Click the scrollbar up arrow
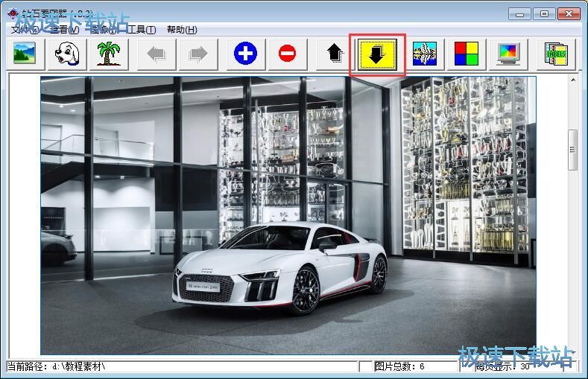Viewport: 588px width, 379px height. tap(572, 81)
